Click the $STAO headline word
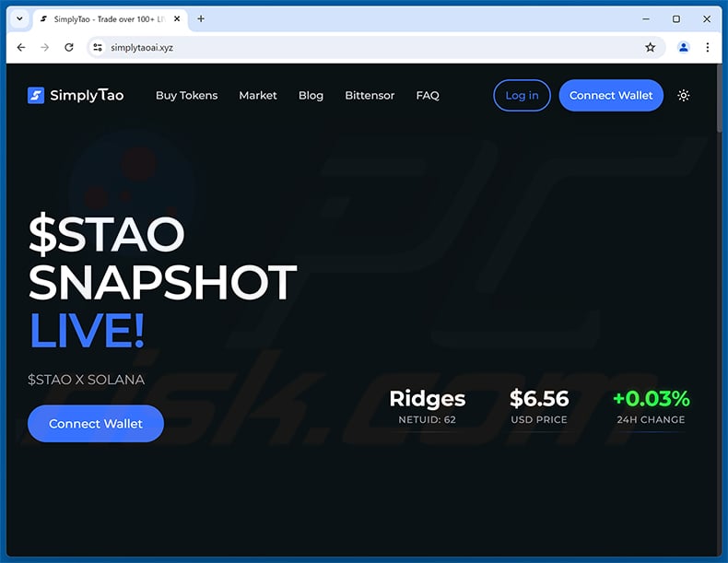728x563 pixels. (107, 233)
